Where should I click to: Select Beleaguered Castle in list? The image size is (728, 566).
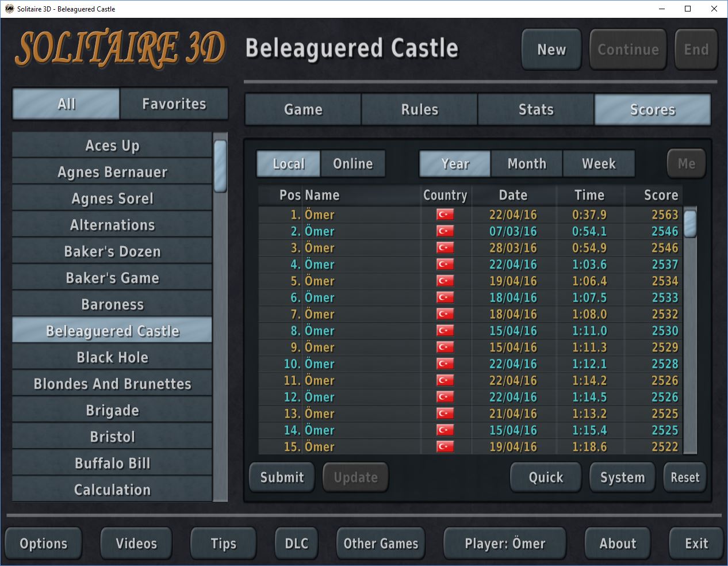click(112, 331)
